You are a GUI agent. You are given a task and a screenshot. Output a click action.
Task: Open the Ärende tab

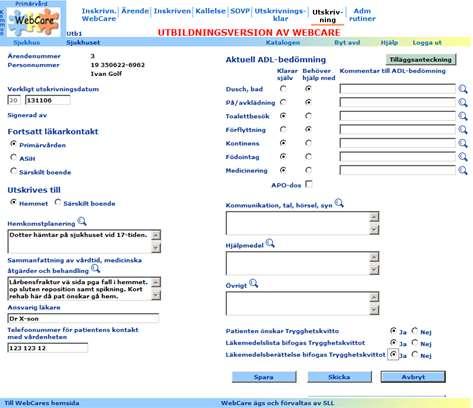135,11
